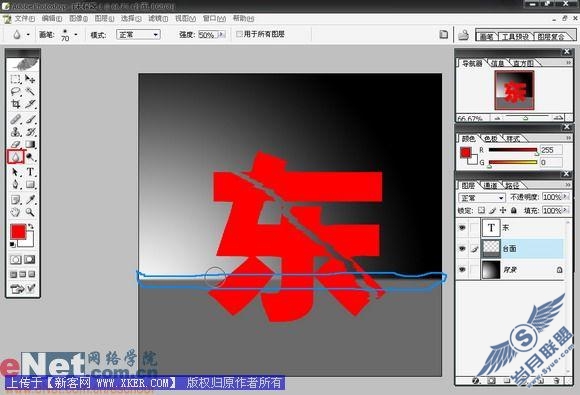Viewport: 580px width, 395px height.
Task: Select the Notes tool
Action: point(16,200)
